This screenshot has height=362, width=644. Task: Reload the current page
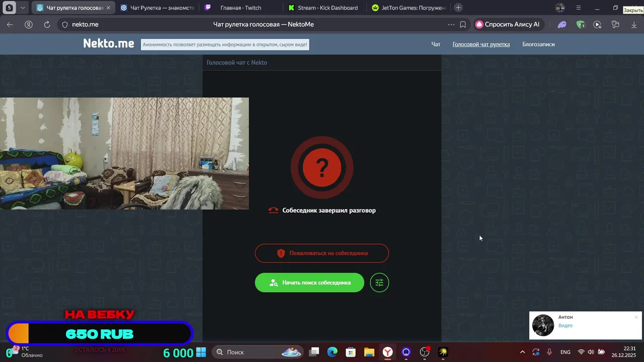[x=47, y=24]
